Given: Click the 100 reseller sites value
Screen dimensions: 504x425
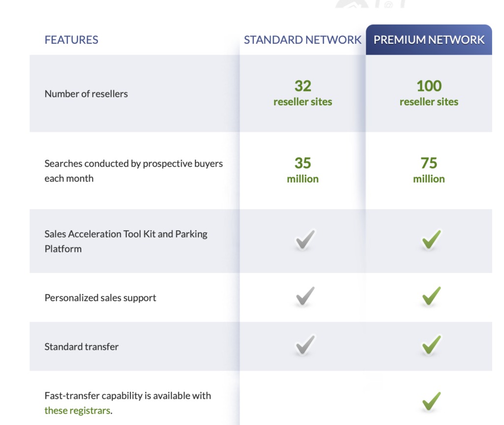Looking at the screenshot, I should tap(429, 93).
